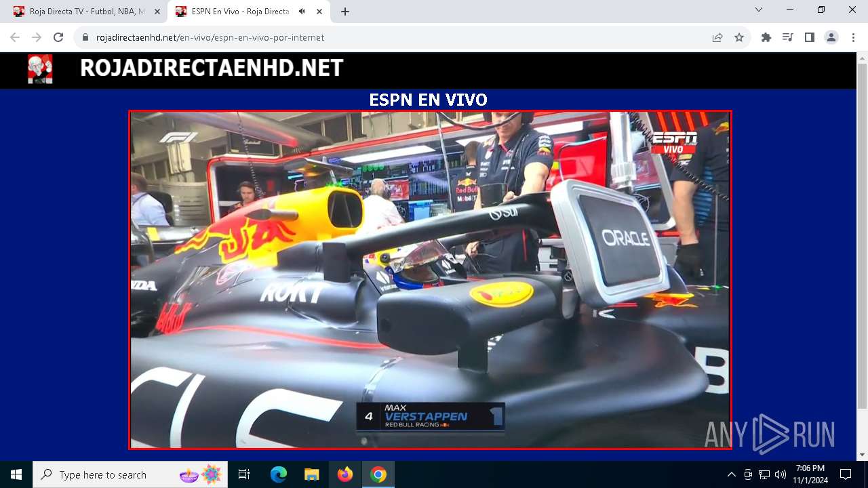868x488 pixels.
Task: Open the volume tray icon
Action: tap(781, 474)
